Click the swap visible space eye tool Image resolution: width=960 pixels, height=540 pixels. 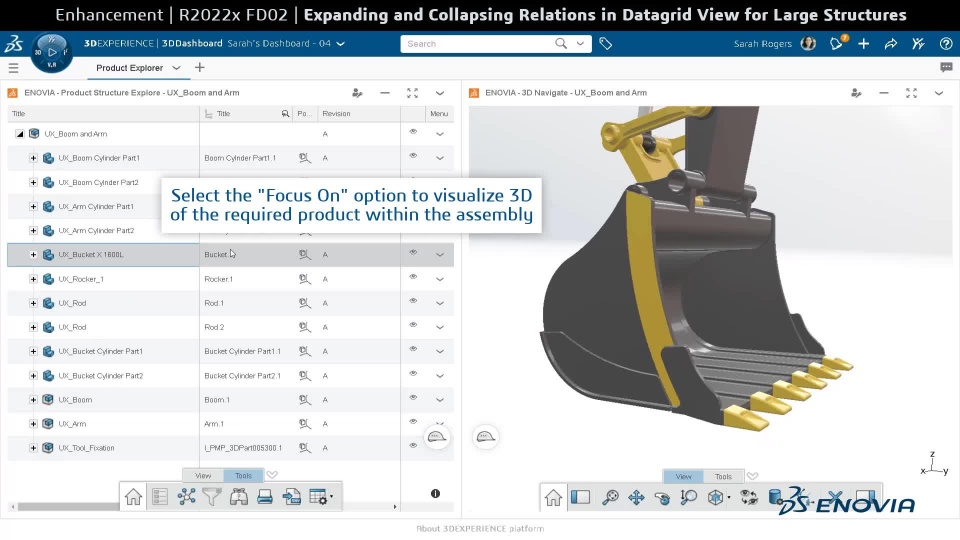(x=749, y=497)
